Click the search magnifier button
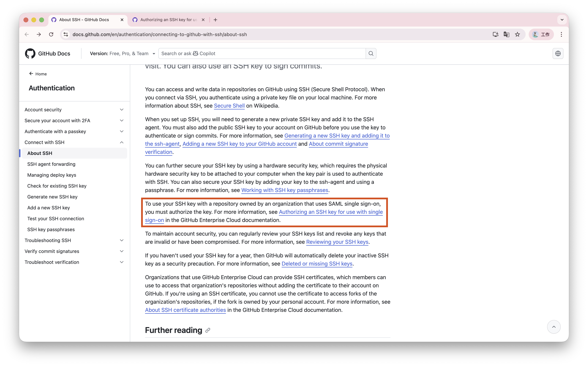The height and width of the screenshot is (367, 588). [371, 53]
